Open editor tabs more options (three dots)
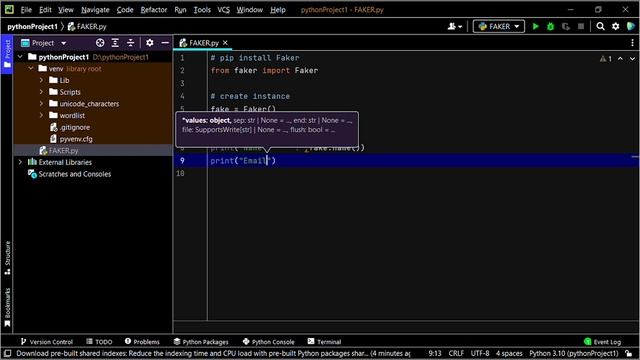The height and width of the screenshot is (360, 640). [x=632, y=43]
